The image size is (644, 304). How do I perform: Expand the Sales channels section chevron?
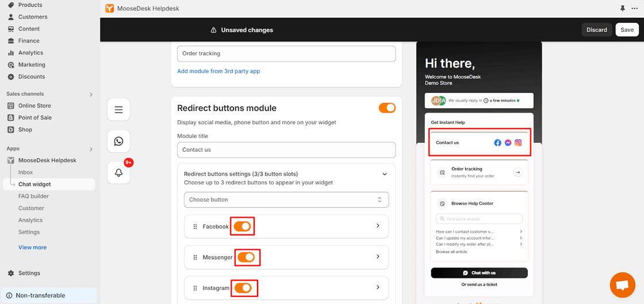(x=91, y=94)
